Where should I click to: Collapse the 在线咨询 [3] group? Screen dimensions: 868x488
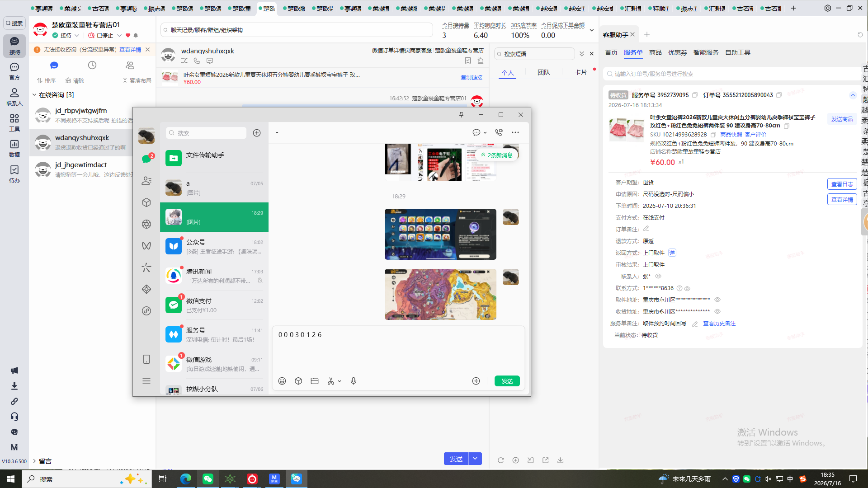(34, 95)
